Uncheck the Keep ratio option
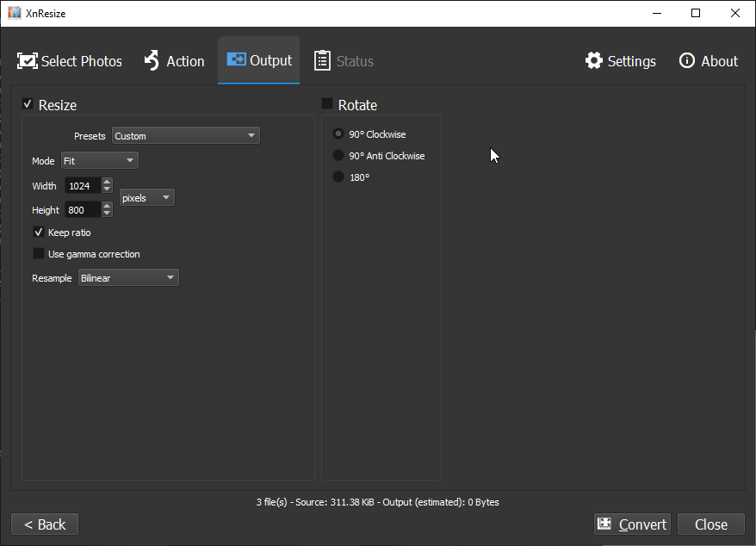The height and width of the screenshot is (546, 756). point(39,232)
